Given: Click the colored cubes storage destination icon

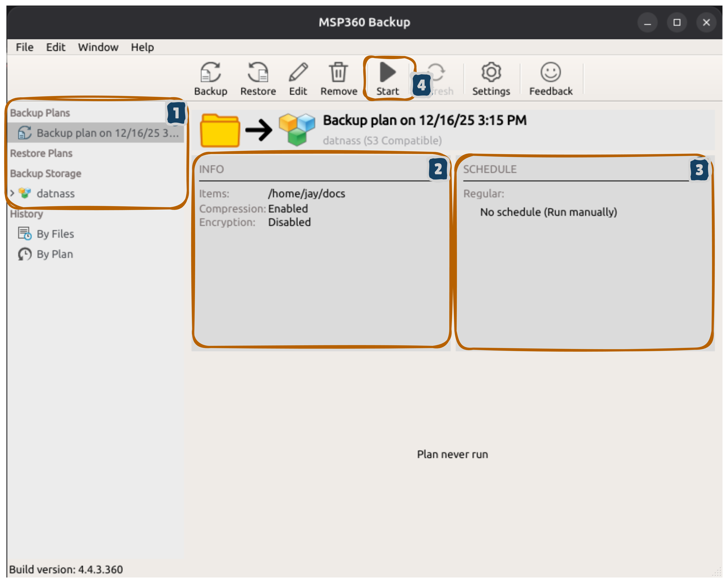Looking at the screenshot, I should 297,129.
